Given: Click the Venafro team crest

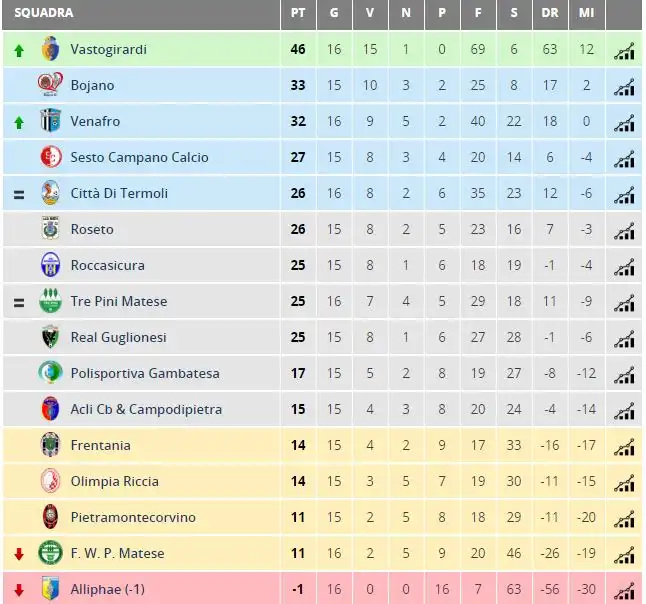Looking at the screenshot, I should pyautogui.click(x=51, y=121).
